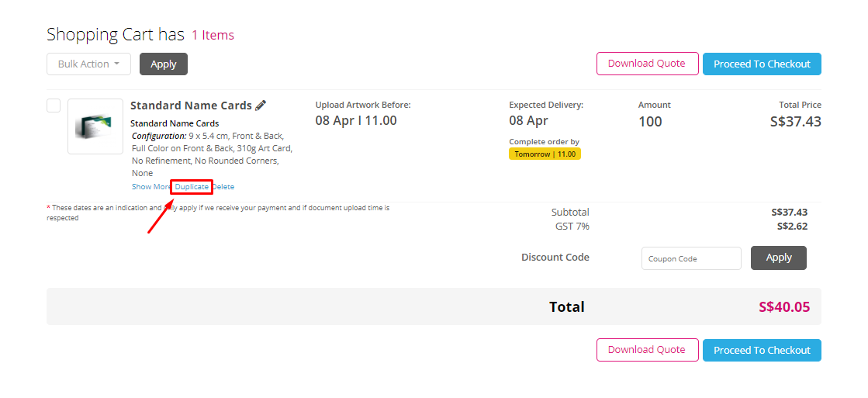This screenshot has width=868, height=398.
Task: Click the amount value 100
Action: point(650,121)
